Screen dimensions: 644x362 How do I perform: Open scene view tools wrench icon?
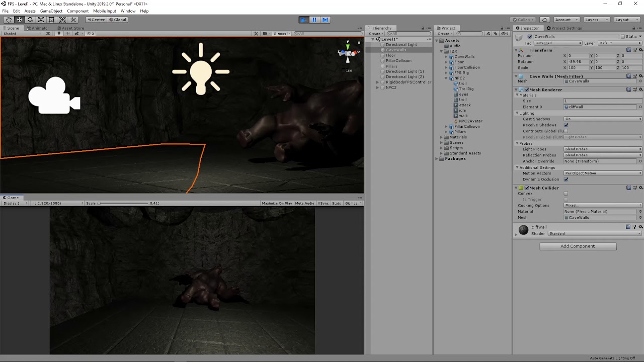pyautogui.click(x=256, y=34)
